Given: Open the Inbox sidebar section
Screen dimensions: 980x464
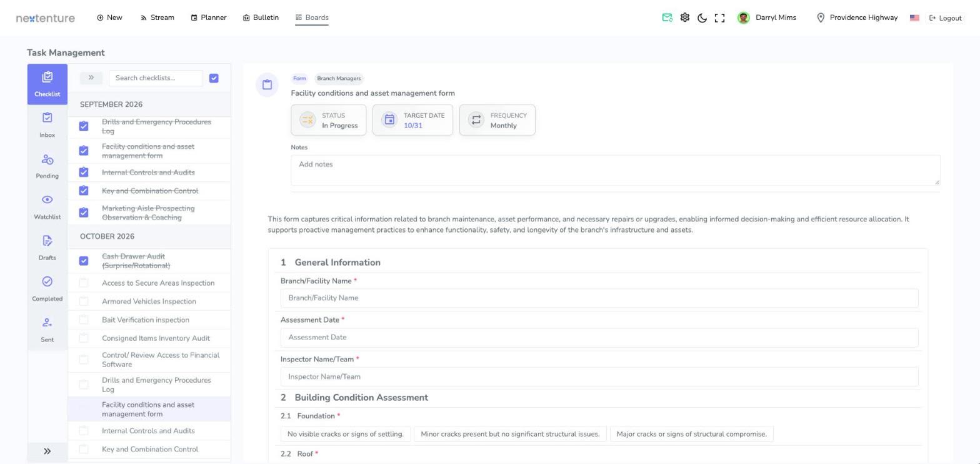Looking at the screenshot, I should pyautogui.click(x=47, y=125).
